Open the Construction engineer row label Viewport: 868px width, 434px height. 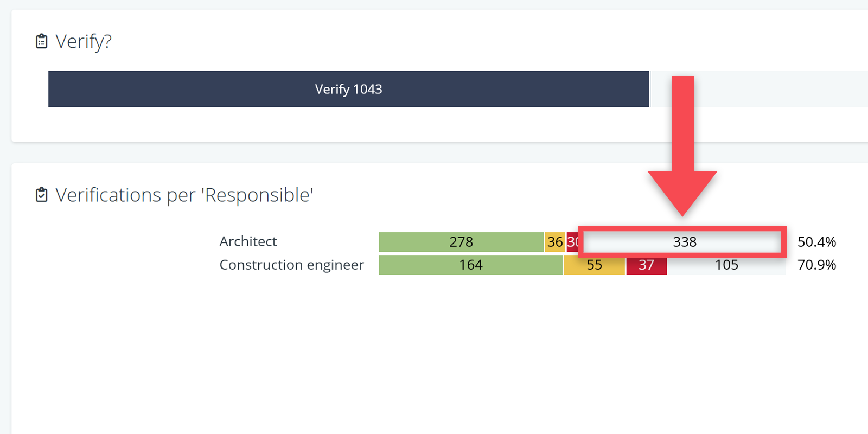pos(291,265)
